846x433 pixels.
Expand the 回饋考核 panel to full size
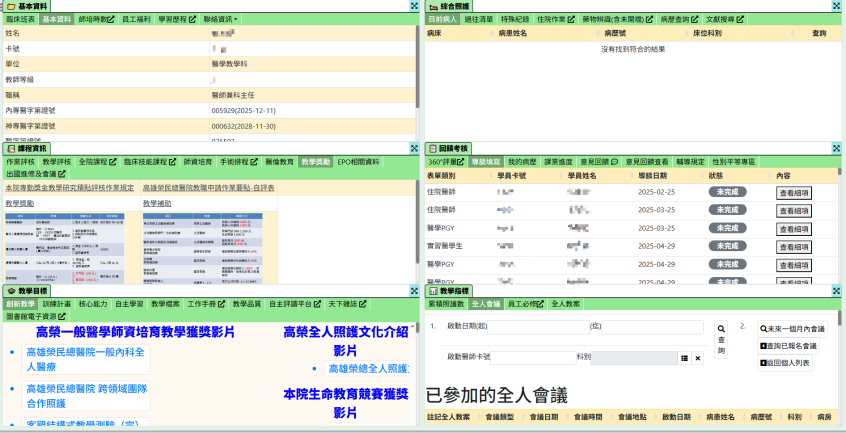[x=838, y=147]
